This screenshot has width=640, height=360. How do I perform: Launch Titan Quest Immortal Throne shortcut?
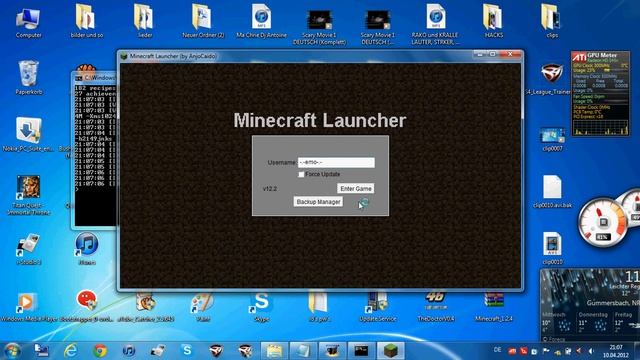(x=28, y=195)
